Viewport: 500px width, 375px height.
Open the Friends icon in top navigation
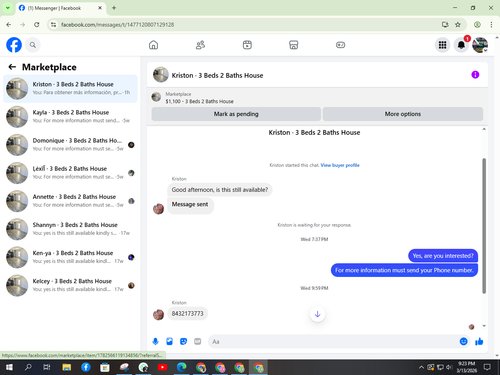pyautogui.click(x=200, y=45)
